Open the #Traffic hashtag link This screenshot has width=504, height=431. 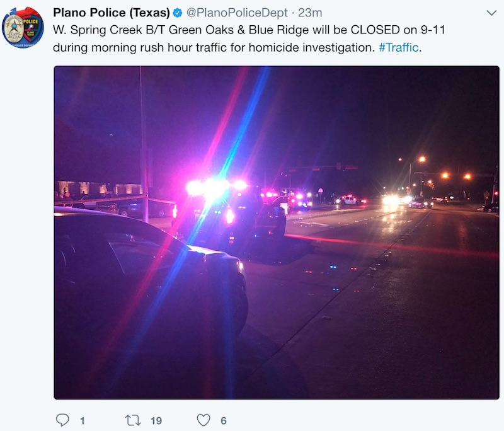pyautogui.click(x=399, y=47)
